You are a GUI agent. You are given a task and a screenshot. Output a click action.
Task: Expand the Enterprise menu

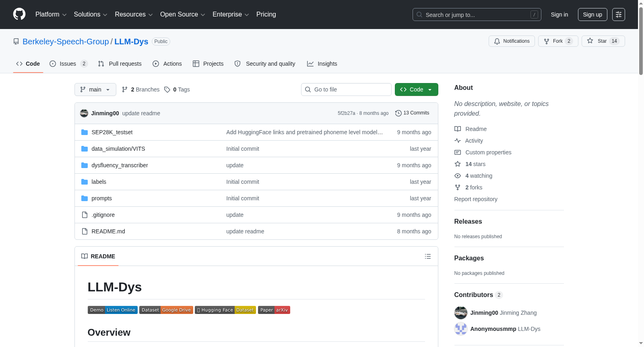[231, 15]
